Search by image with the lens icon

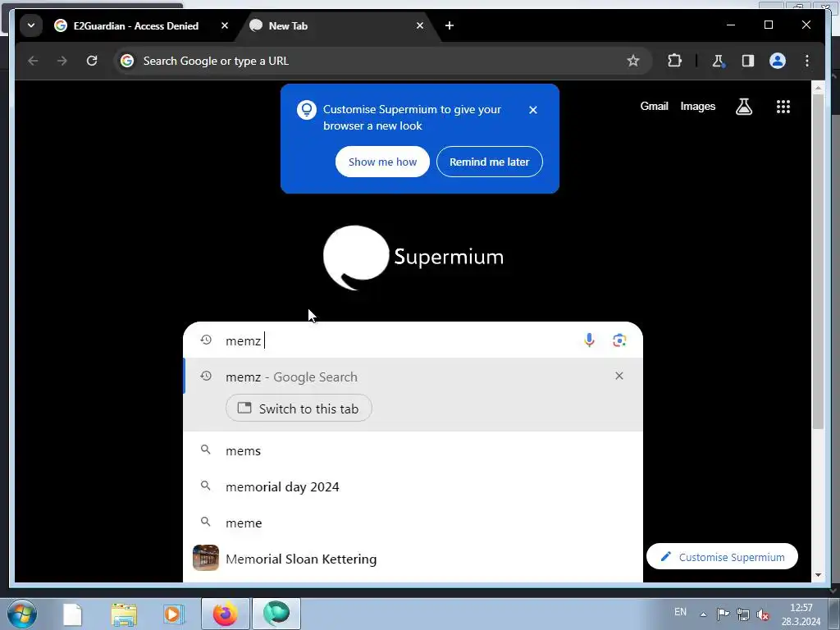619,340
